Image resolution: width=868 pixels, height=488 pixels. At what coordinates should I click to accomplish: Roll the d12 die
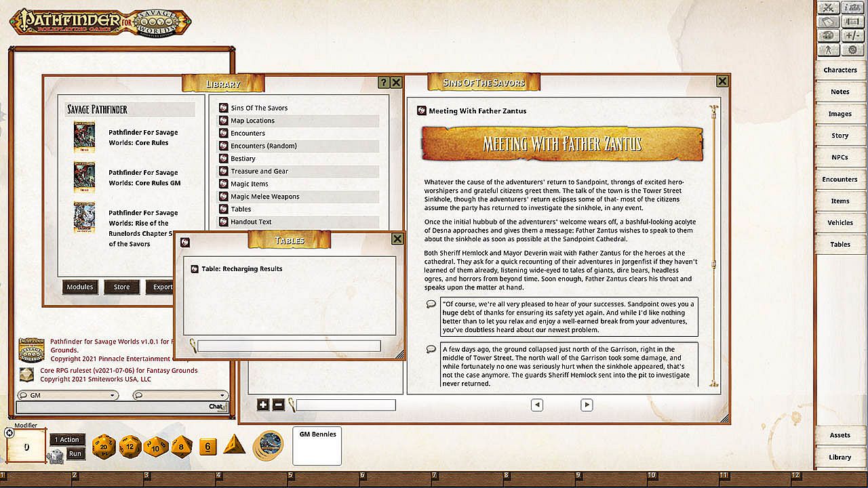130,447
